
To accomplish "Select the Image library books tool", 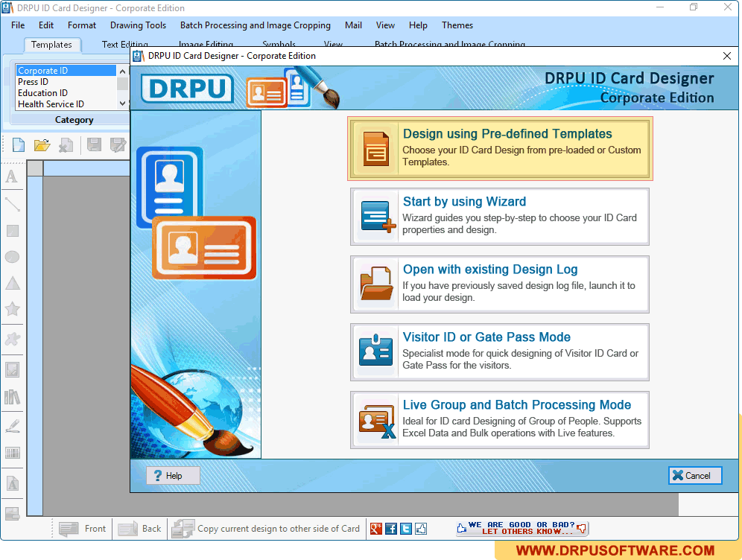I will pos(13,397).
